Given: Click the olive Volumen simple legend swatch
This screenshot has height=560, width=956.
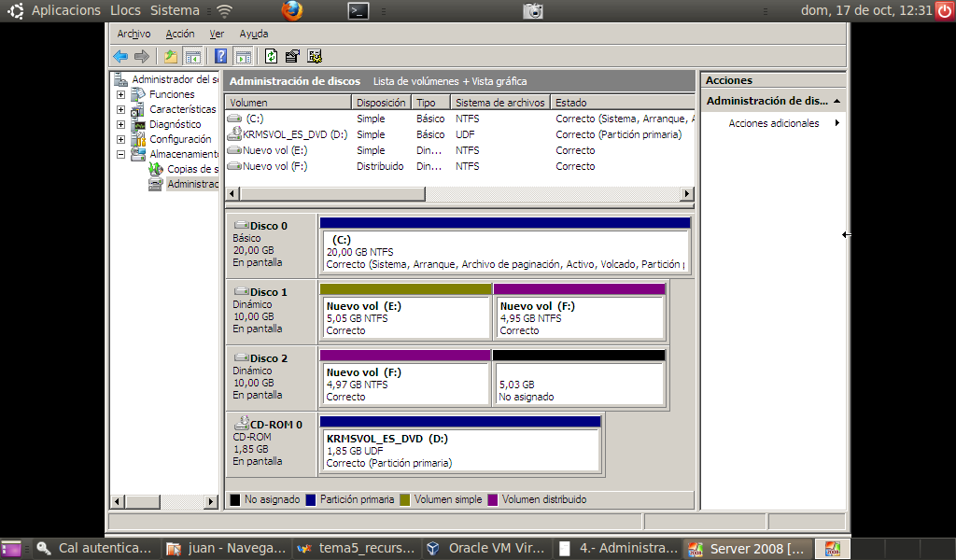Looking at the screenshot, I should 405,500.
